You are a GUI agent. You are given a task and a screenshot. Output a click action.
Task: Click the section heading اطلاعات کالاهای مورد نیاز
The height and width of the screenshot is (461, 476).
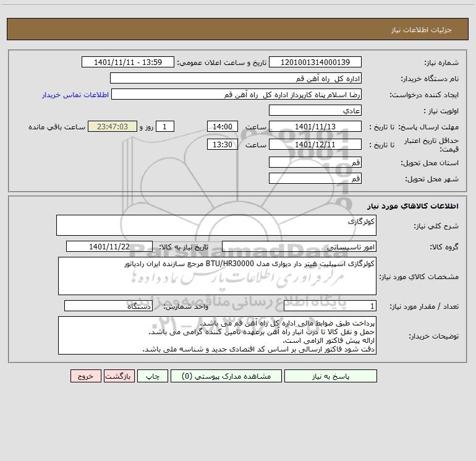pos(413,206)
